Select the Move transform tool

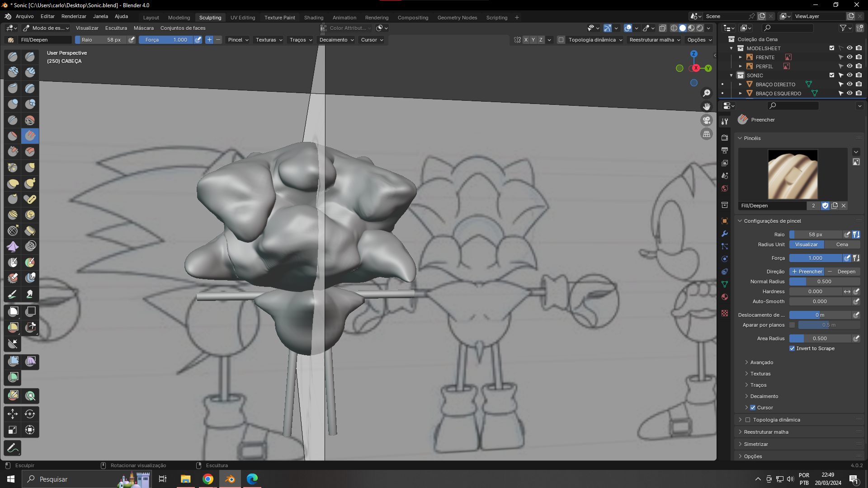pos(13,414)
